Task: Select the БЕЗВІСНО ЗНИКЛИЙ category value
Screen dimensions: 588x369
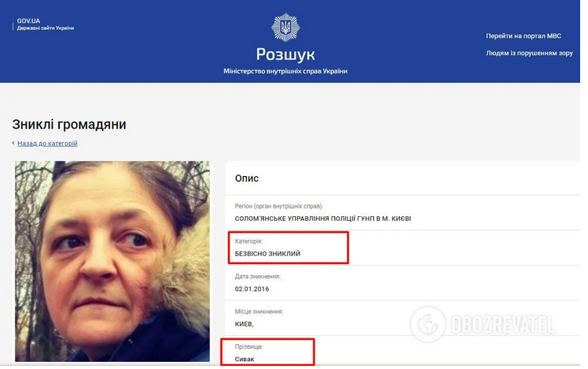Action: click(x=267, y=254)
